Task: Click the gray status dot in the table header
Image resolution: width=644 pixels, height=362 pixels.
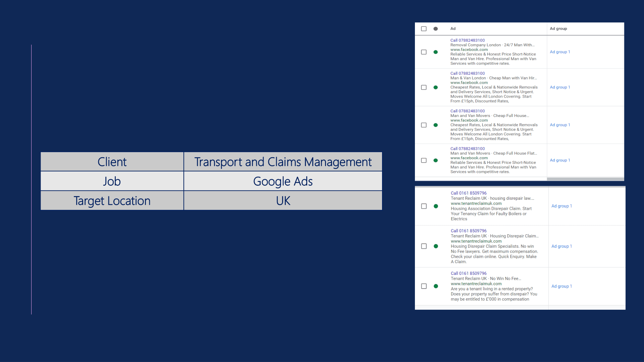Action: tap(436, 28)
